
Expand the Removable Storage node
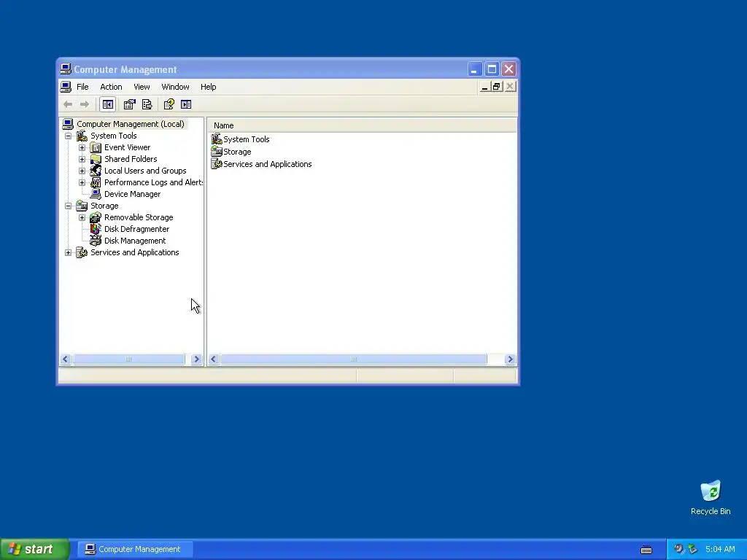(x=82, y=217)
